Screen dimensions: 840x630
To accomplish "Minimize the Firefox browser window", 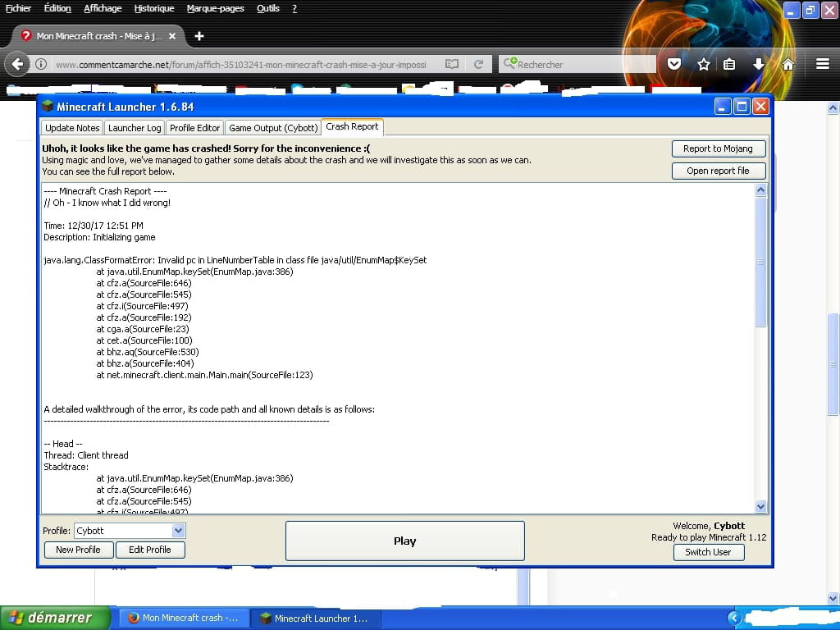I will 792,10.
